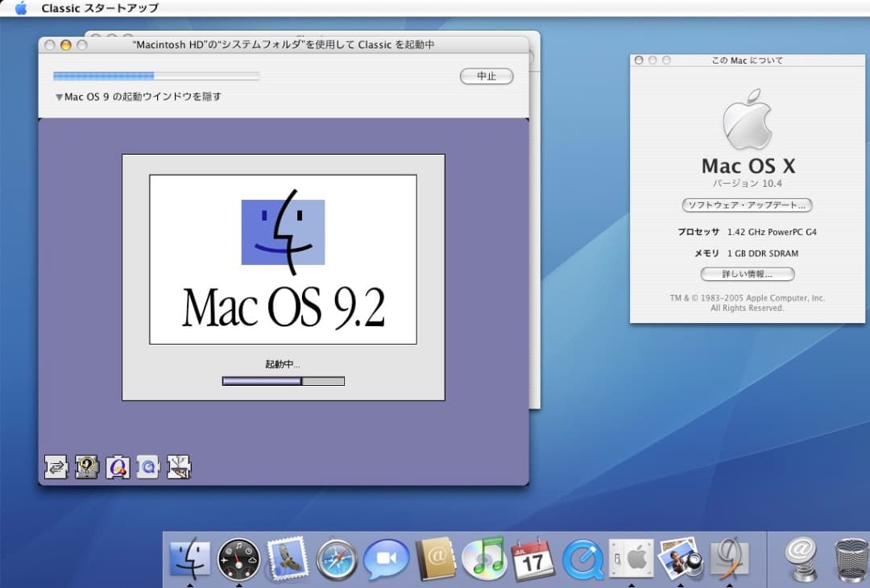This screenshot has width=870, height=588.
Task: Click the @ spring website icon in Dock
Action: pos(802,559)
